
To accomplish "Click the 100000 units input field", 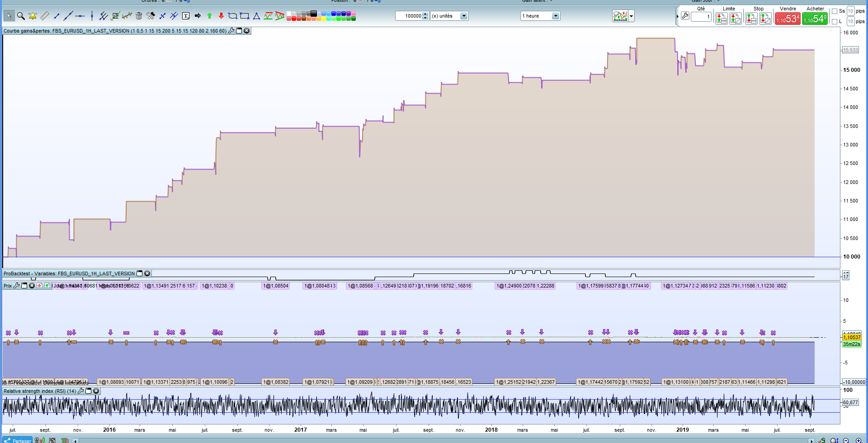I will click(x=409, y=16).
